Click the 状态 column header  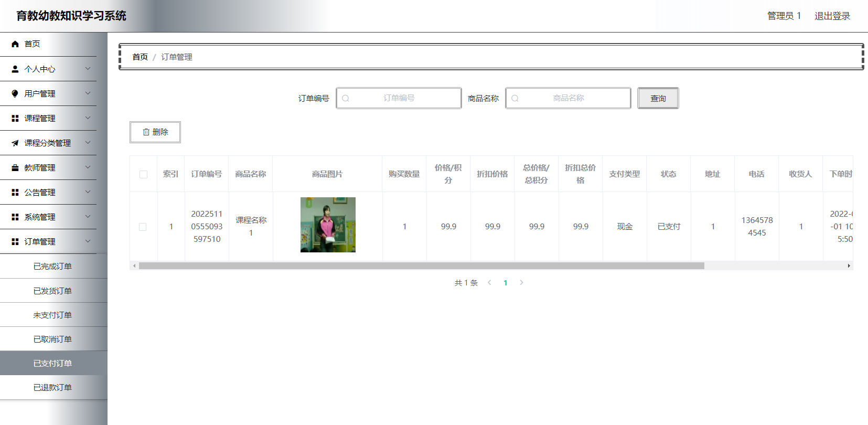(669, 174)
